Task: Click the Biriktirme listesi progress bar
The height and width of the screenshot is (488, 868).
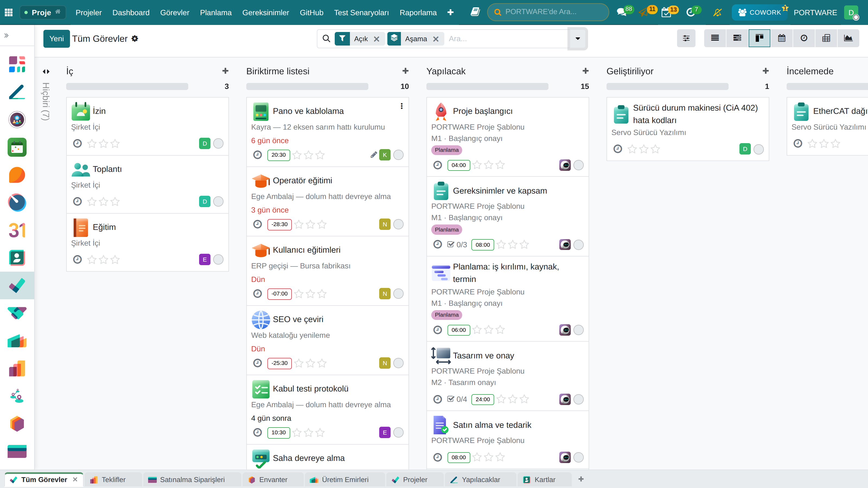Action: (x=307, y=86)
